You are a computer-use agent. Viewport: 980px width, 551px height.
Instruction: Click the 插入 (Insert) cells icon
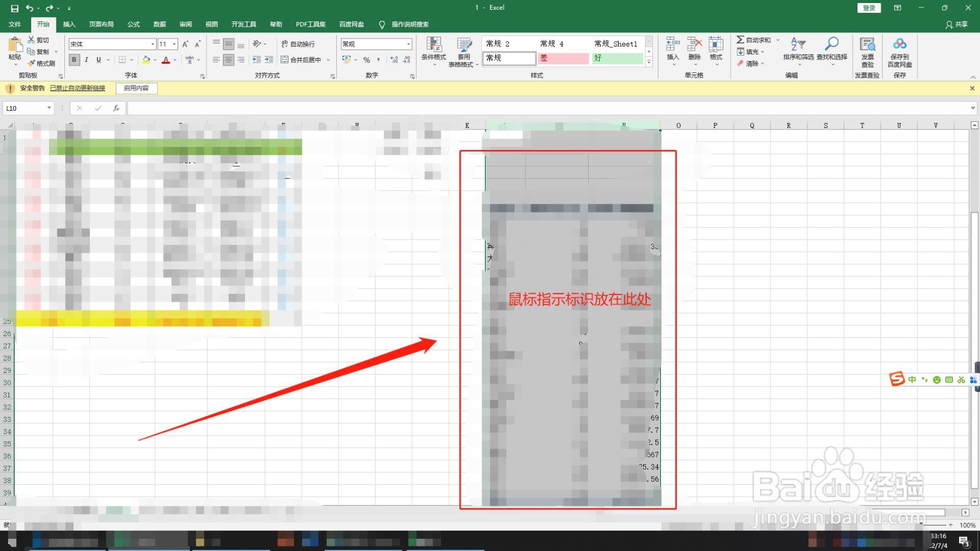tap(673, 45)
